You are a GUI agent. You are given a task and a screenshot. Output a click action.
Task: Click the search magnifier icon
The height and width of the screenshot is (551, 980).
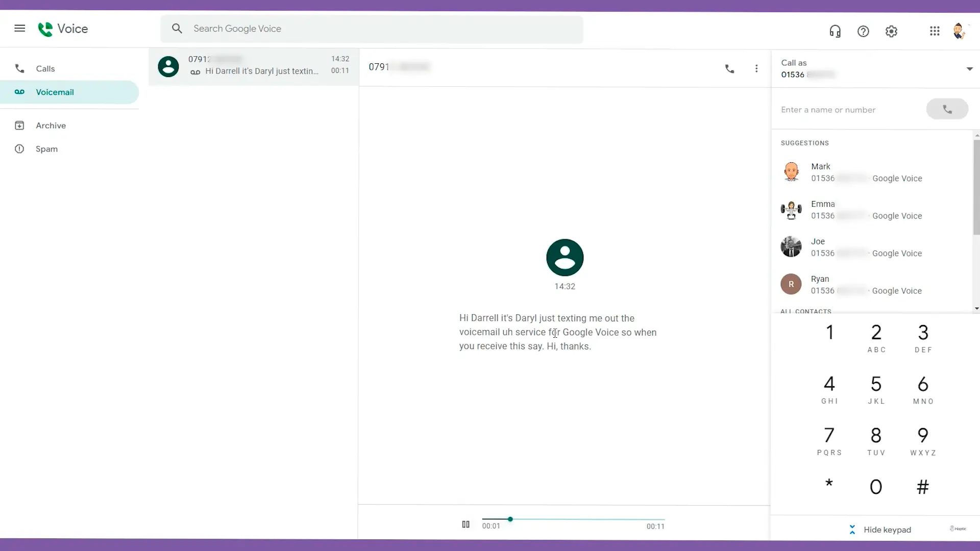pos(177,29)
